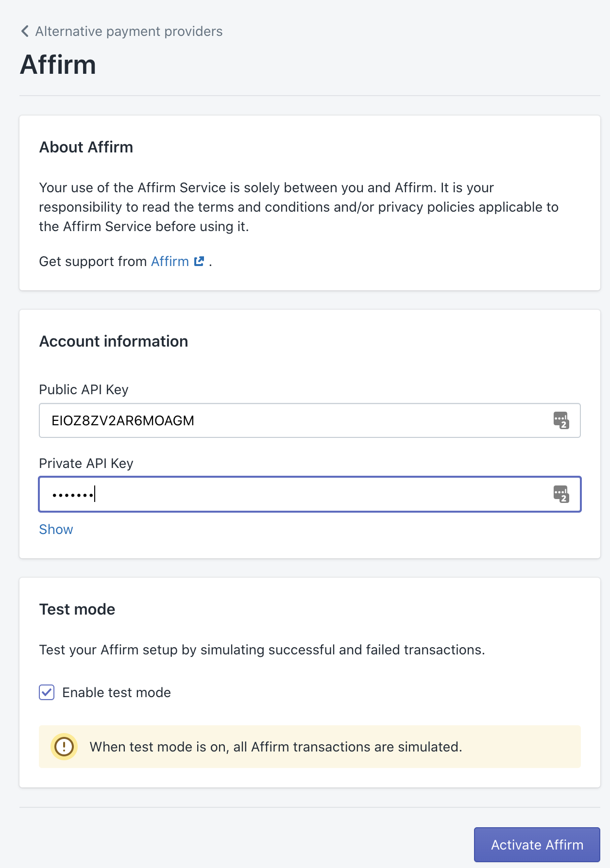
Task: Click the "Test mode" section heading
Action: [x=77, y=609]
